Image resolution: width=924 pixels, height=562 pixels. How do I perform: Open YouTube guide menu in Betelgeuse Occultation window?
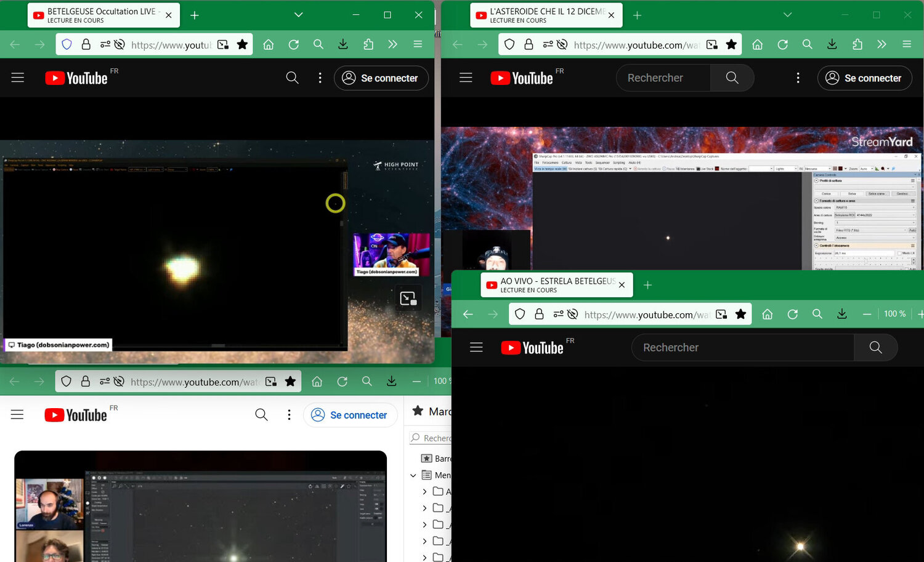point(18,78)
